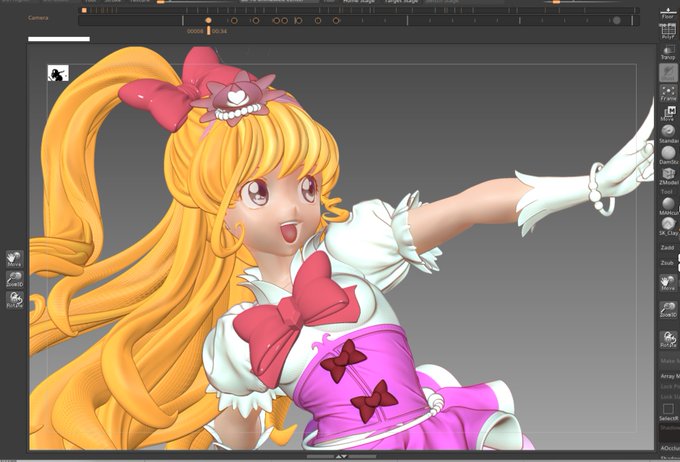Screen dimensions: 680x462
Task: Click the Frame button in right shelf
Action: pos(668,93)
